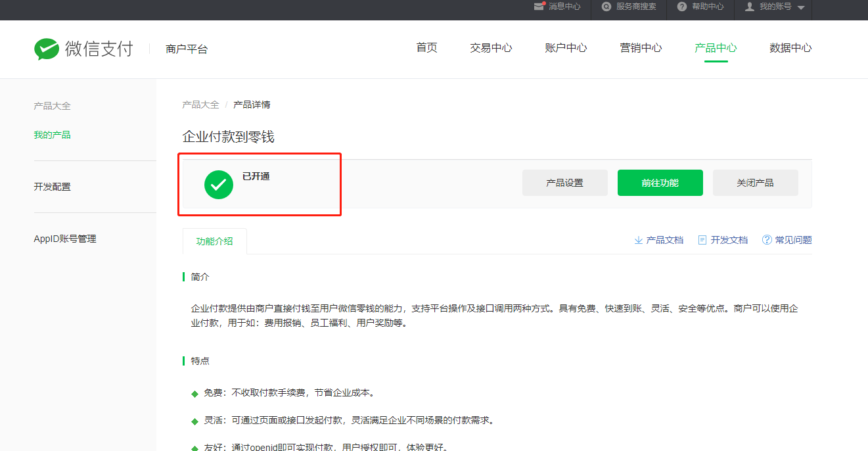Click 产品大全 in the breadcrumb

[x=200, y=105]
